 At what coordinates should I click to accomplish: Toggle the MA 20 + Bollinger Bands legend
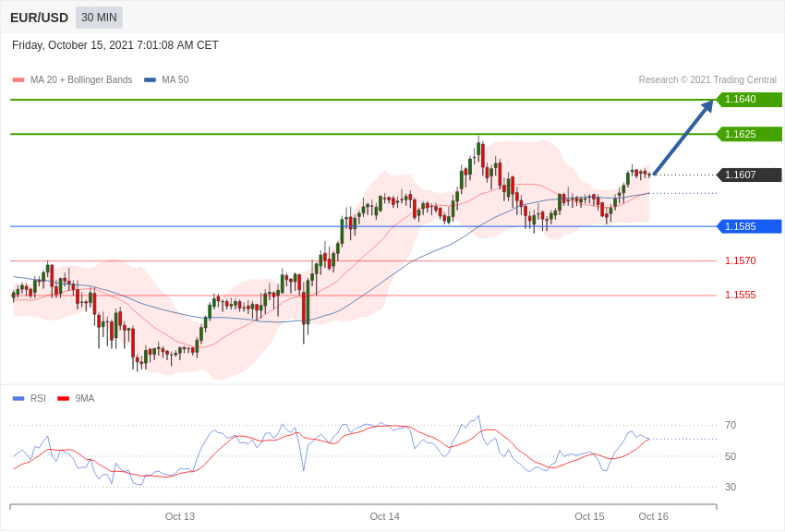click(x=73, y=79)
